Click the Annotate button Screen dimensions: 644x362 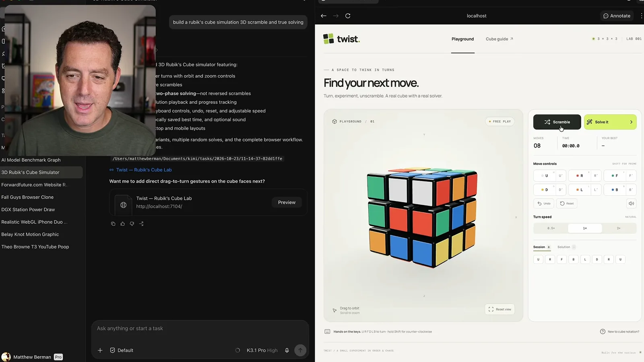tap(617, 16)
